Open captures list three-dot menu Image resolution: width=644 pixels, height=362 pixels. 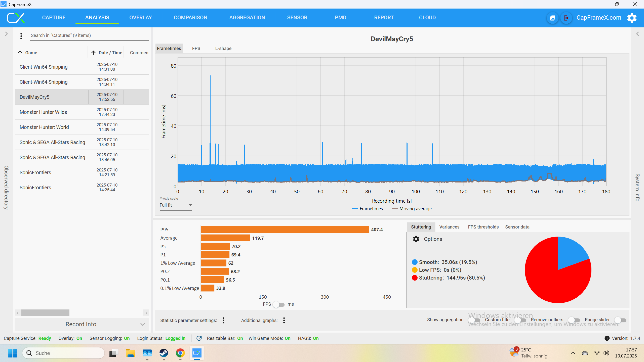21,36
